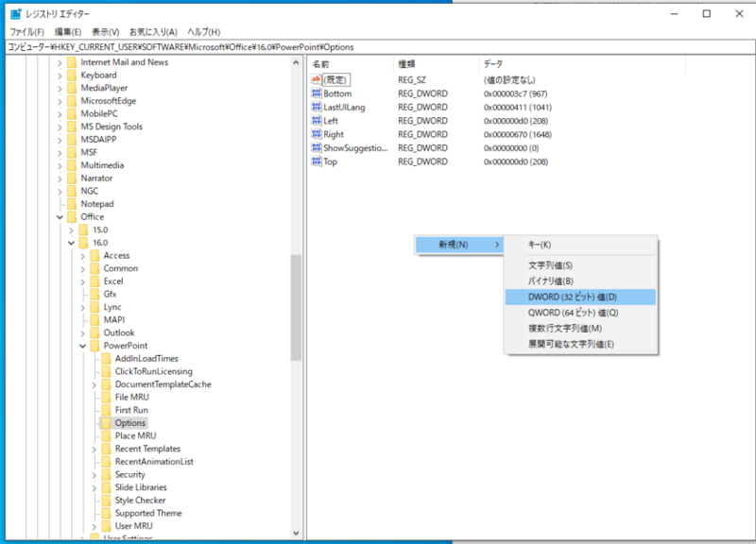Open the ヘルプ(H) menu
Viewport: 756px width, 544px height.
[204, 32]
